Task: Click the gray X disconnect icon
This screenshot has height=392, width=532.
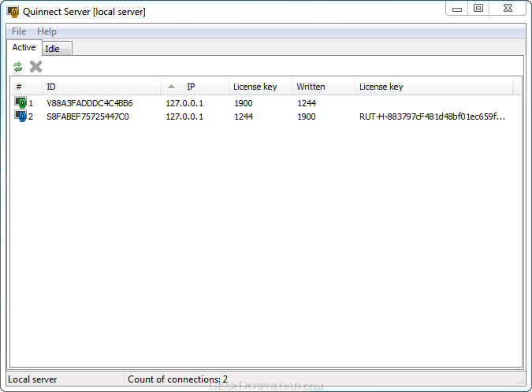Action: [35, 67]
